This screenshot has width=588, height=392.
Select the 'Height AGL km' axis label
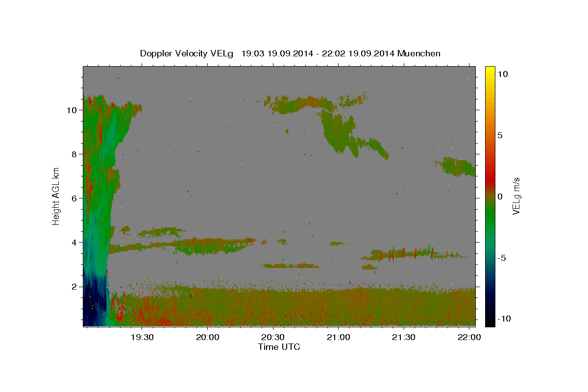pos(56,196)
